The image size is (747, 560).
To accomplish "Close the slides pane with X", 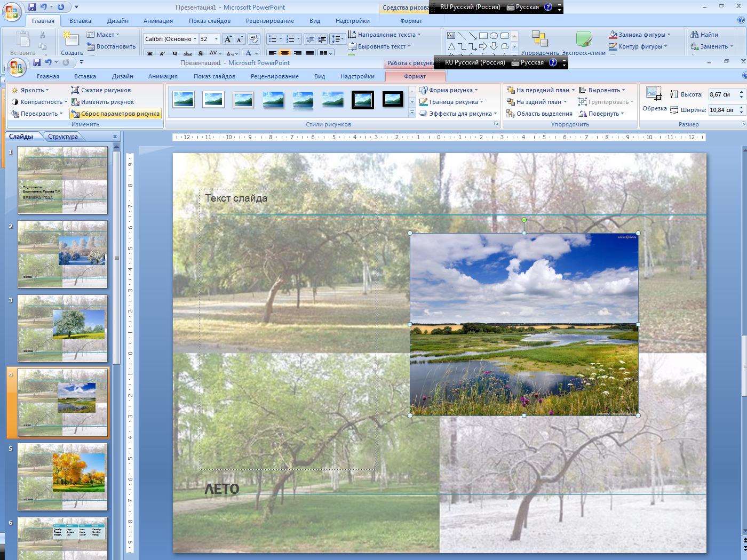I will point(115,137).
